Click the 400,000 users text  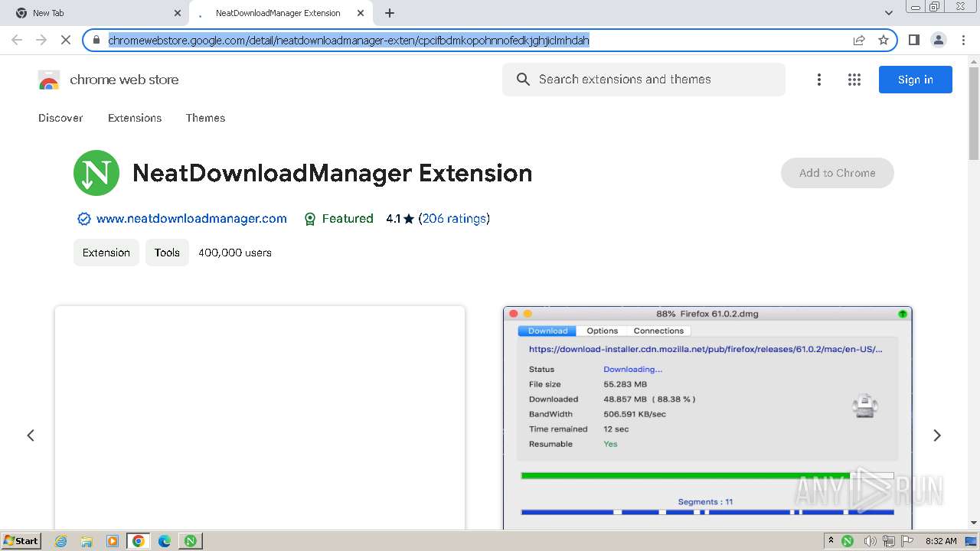235,253
